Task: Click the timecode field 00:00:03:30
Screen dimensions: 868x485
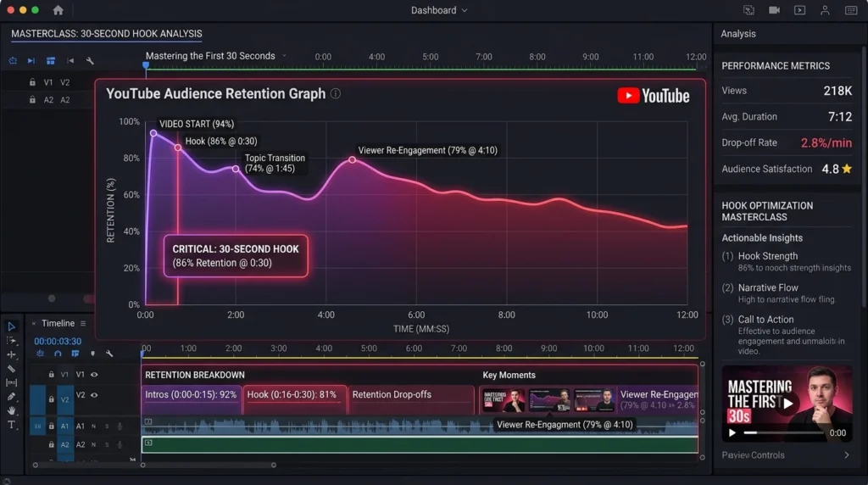Action: 58,342
